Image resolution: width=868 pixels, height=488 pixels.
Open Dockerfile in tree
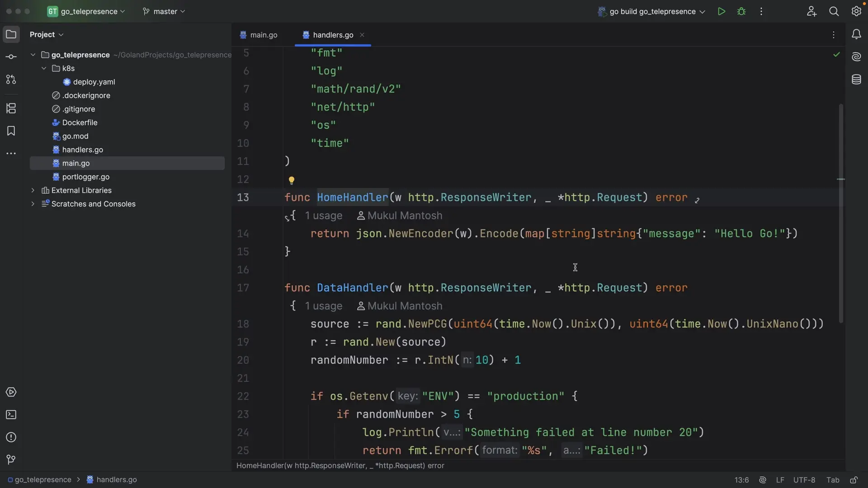(80, 122)
